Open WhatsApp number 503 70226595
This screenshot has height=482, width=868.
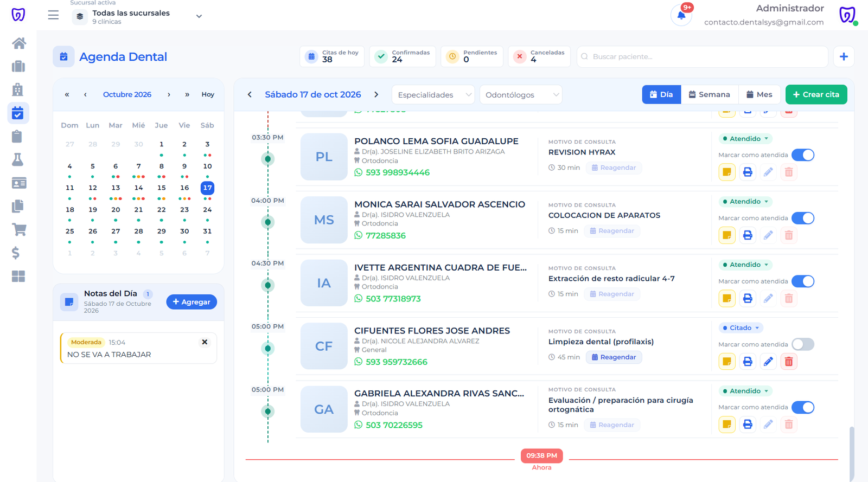click(x=388, y=425)
